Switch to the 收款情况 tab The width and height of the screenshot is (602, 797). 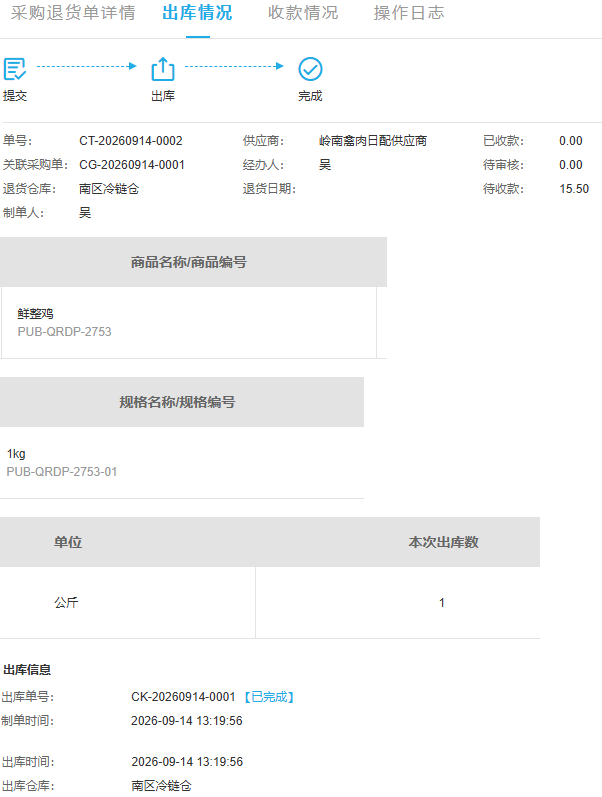303,13
